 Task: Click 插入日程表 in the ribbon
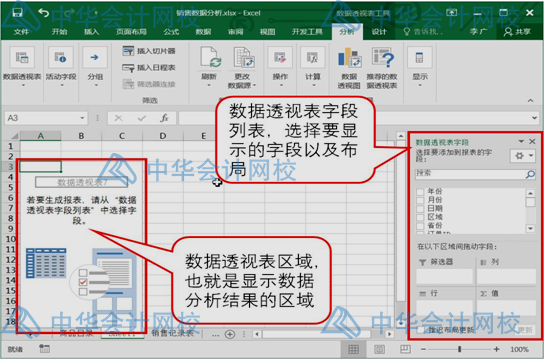pyautogui.click(x=149, y=67)
